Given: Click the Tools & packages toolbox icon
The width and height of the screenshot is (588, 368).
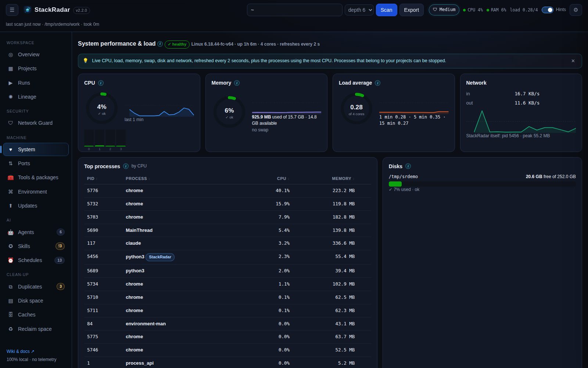Looking at the screenshot, I should pos(11,177).
